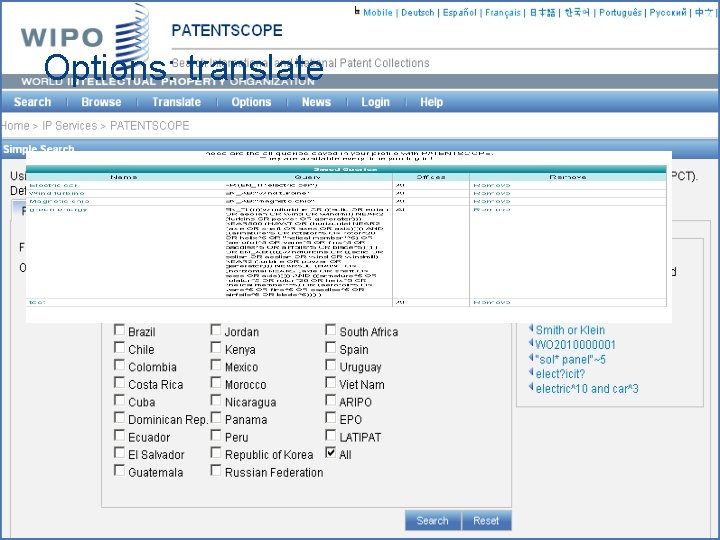Image resolution: width=720 pixels, height=540 pixels.
Task: Tick the Colombia checkbox
Action: (119, 365)
